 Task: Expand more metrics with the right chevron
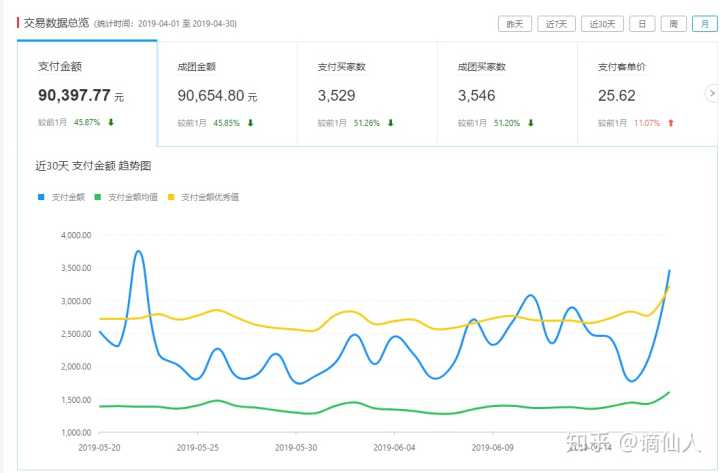coord(711,93)
